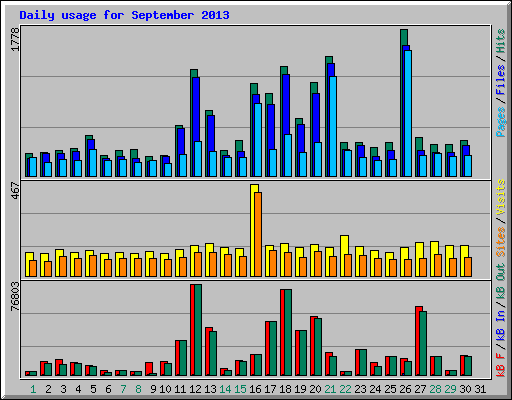Click the 'Sites' legend label

500,242
